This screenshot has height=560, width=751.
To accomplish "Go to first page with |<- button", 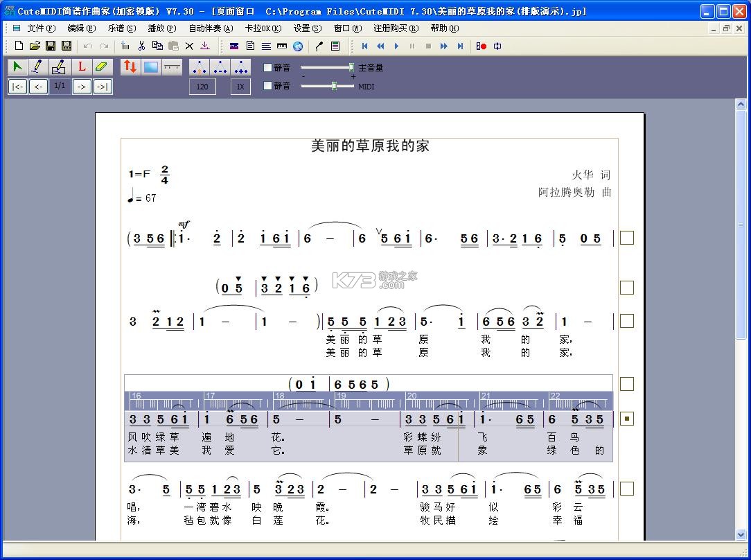I will pyautogui.click(x=18, y=87).
